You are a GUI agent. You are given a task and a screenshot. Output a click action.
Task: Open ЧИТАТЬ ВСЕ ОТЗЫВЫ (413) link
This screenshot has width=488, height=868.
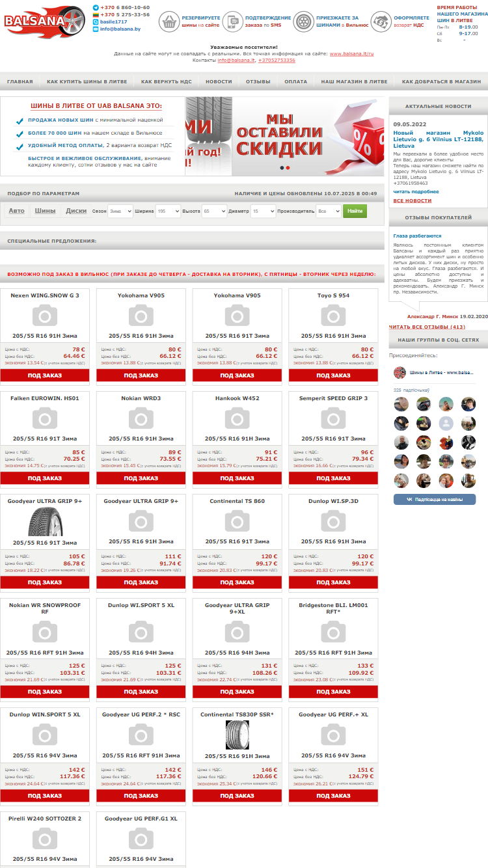point(427,327)
